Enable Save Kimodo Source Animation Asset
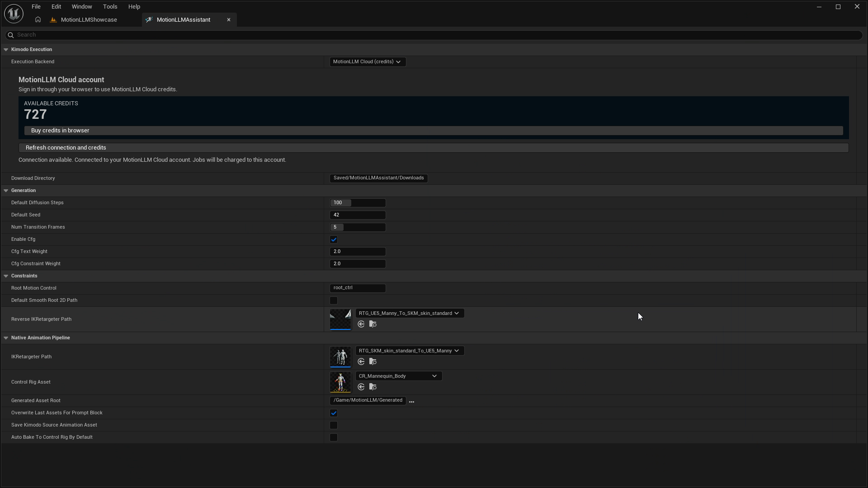Screen dimensions: 868x488 click(334, 425)
